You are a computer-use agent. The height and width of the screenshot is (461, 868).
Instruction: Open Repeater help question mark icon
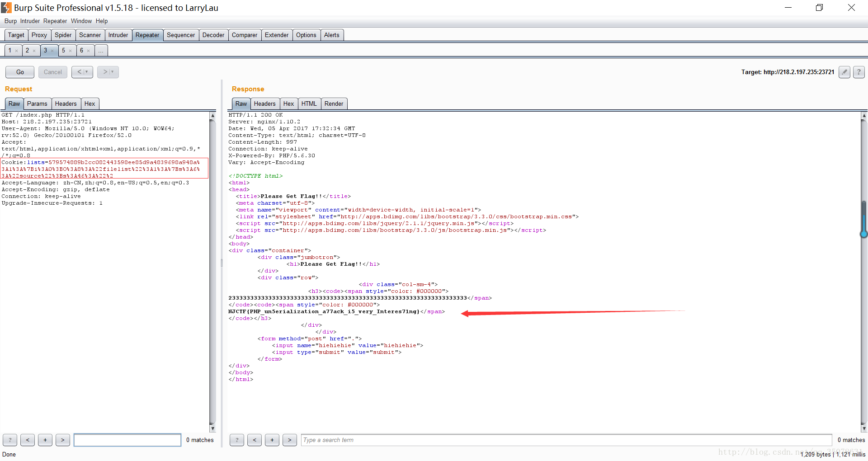click(x=859, y=72)
